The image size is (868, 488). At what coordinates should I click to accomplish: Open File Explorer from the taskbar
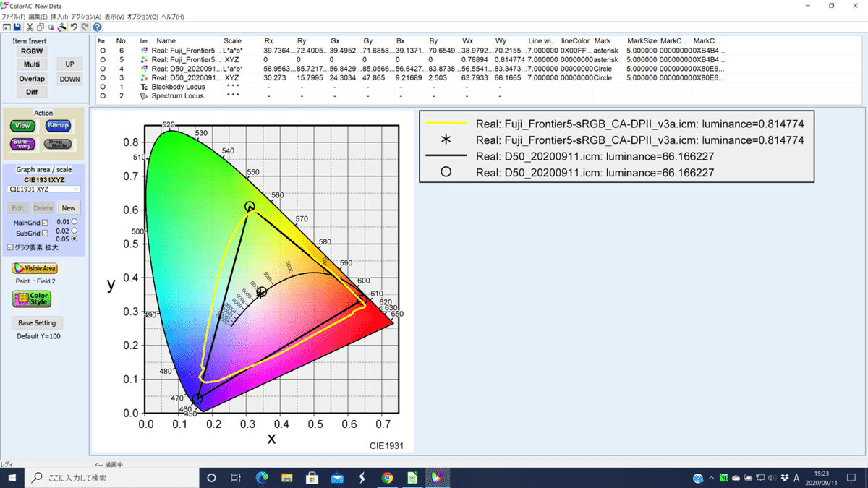coord(287,478)
